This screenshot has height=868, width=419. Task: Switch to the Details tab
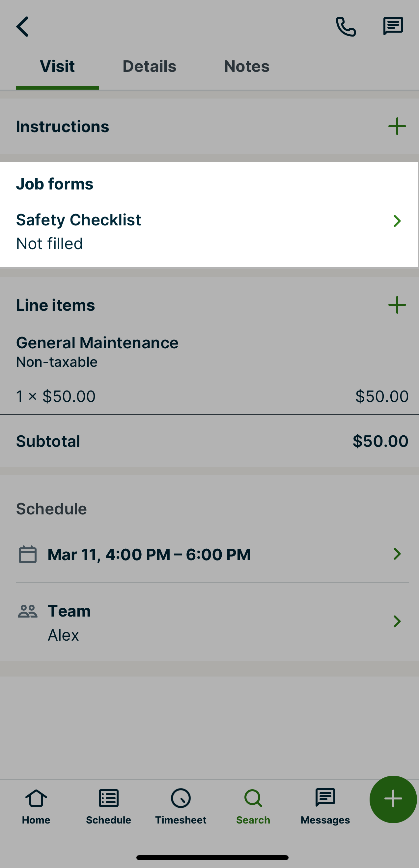(x=149, y=66)
